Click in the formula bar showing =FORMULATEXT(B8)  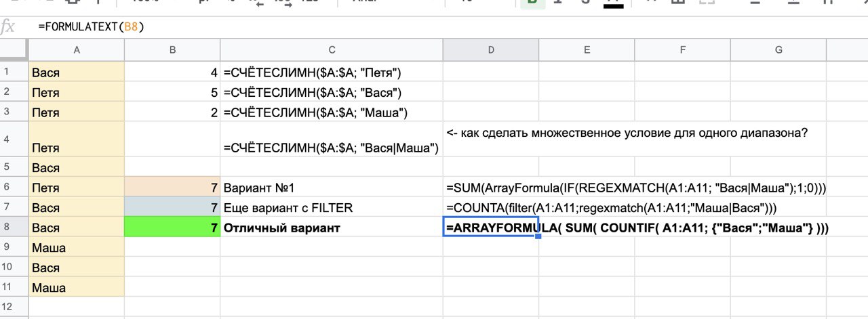click(407, 27)
